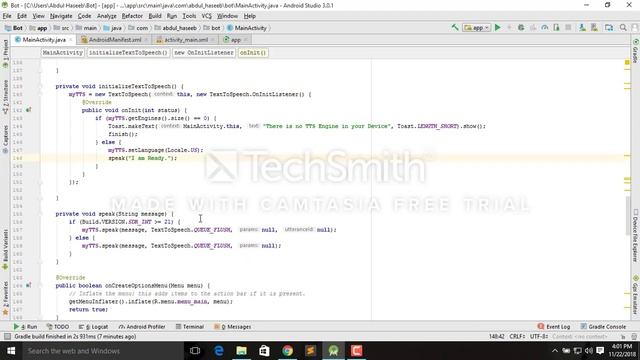Open the Gradle side panel
640x360 pixels.
pos(636,51)
